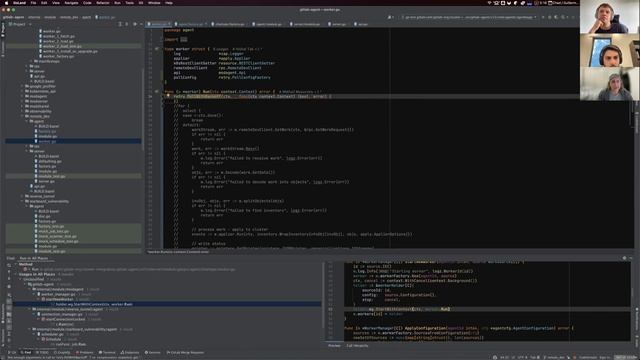Open the Navigate menu

point(71,3)
